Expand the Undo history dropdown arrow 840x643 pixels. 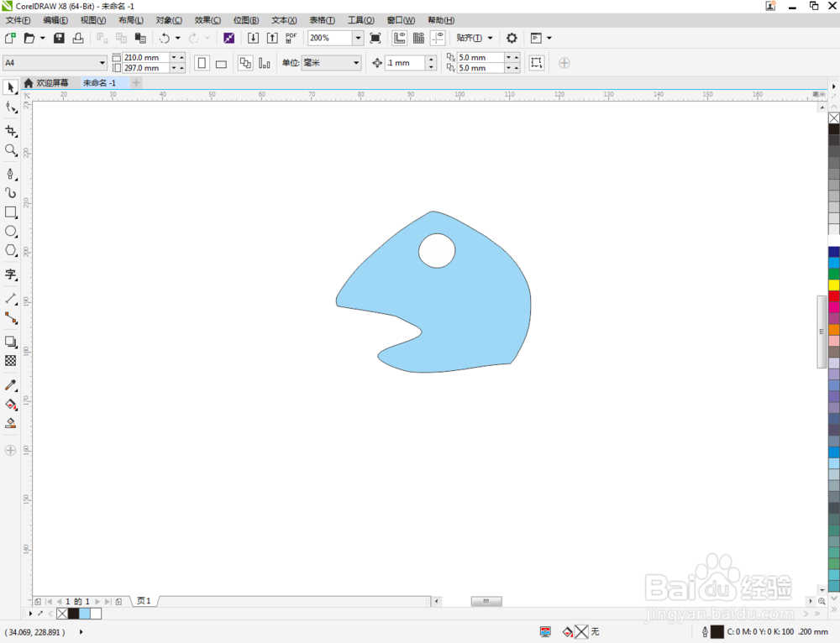[x=178, y=38]
